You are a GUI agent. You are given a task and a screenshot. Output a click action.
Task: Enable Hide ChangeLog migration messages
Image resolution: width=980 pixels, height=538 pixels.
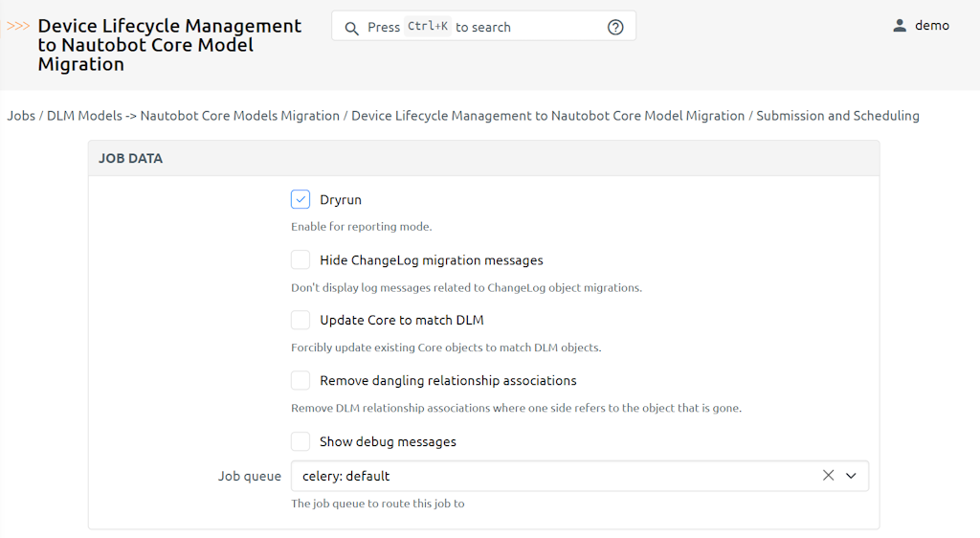coord(301,260)
